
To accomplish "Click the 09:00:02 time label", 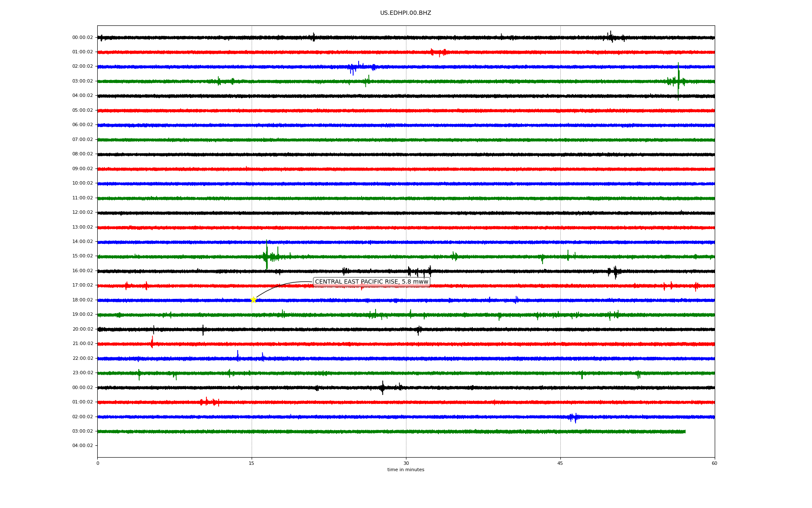I will click(82, 169).
